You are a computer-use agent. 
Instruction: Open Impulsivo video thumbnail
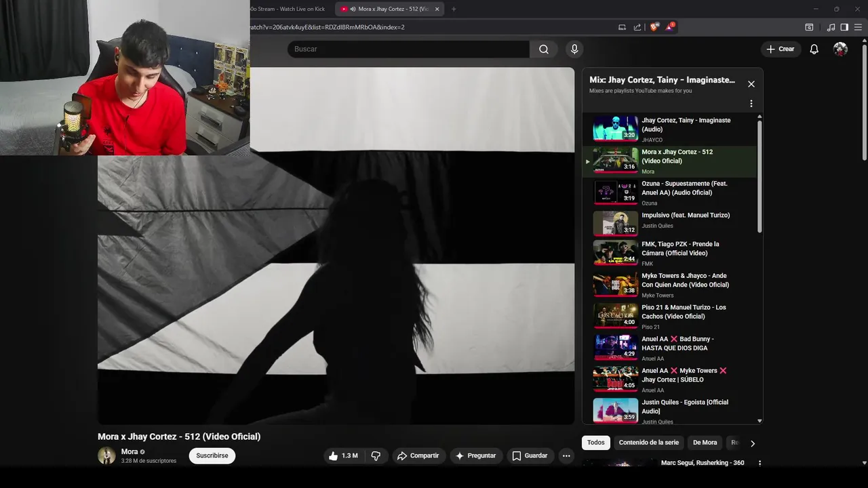pos(615,224)
